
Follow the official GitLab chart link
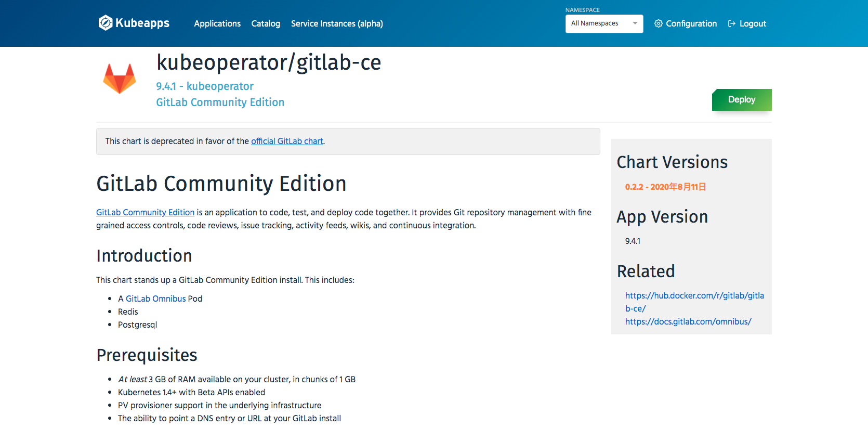[x=287, y=141]
